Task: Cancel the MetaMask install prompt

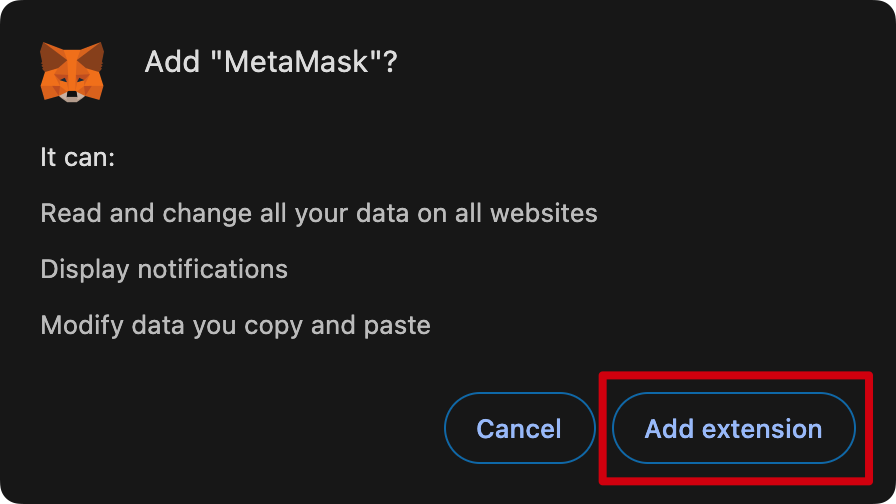Action: [519, 429]
